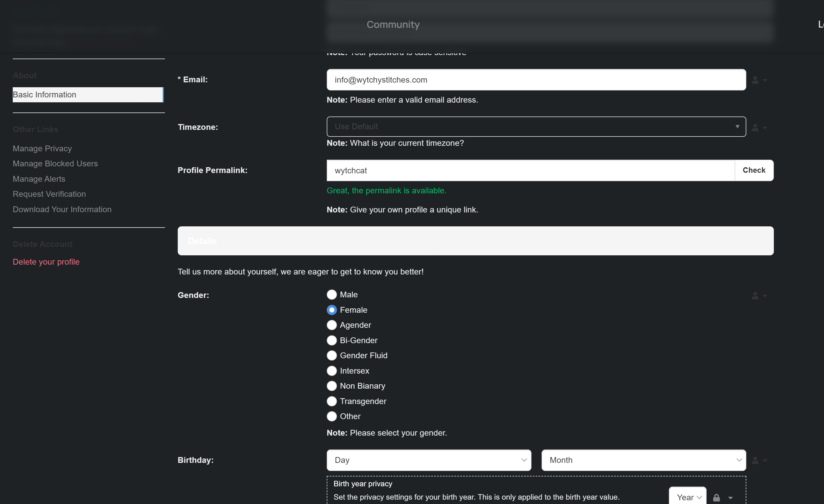Select Basic Information sidebar item
This screenshot has height=504, width=824.
click(x=88, y=95)
